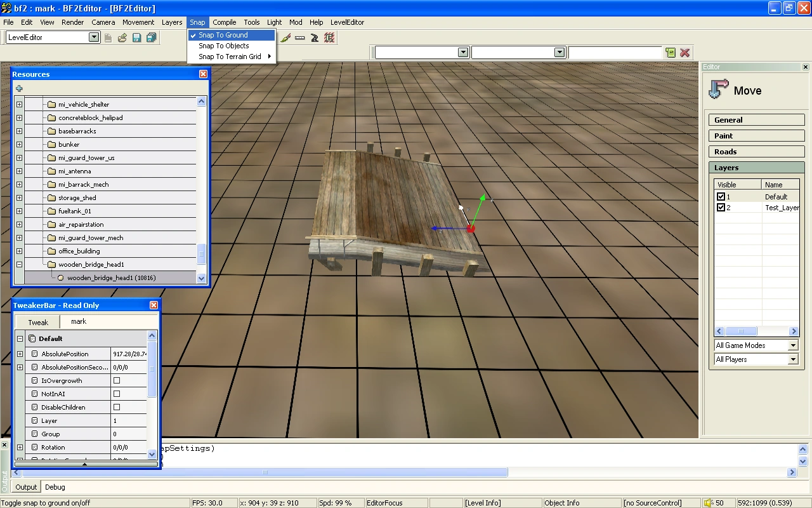Click the plus icon in Resources panel
812x508 pixels.
coord(19,88)
